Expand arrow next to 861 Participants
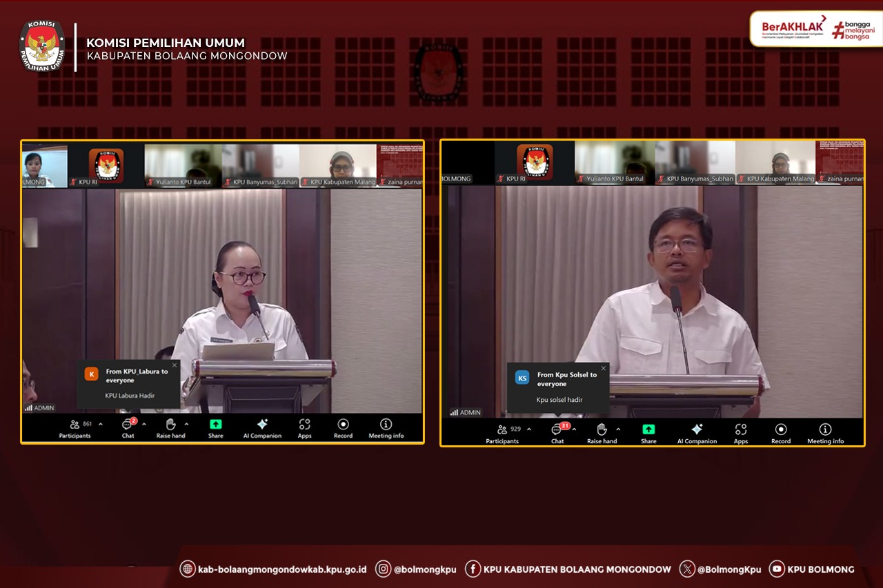The width and height of the screenshot is (883, 588). coord(101,425)
